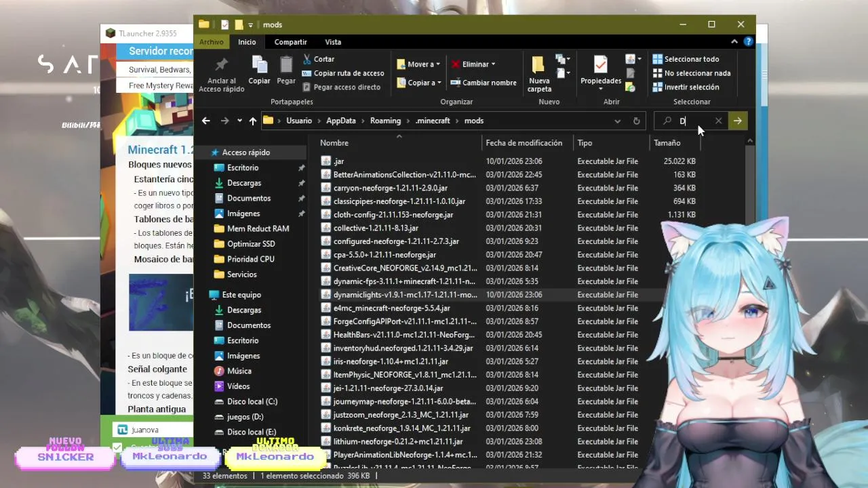Click No seleccionar nada
Screen dimensions: 868x488
click(692, 73)
